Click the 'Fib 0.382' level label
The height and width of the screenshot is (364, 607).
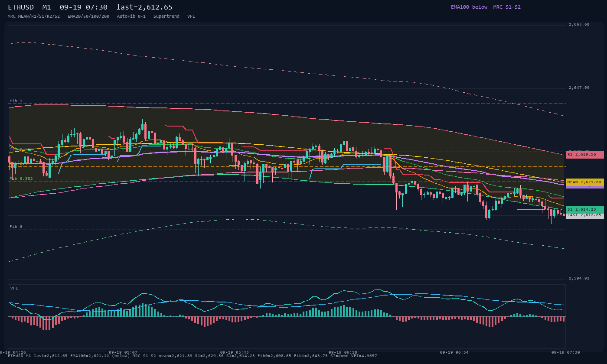(x=21, y=179)
